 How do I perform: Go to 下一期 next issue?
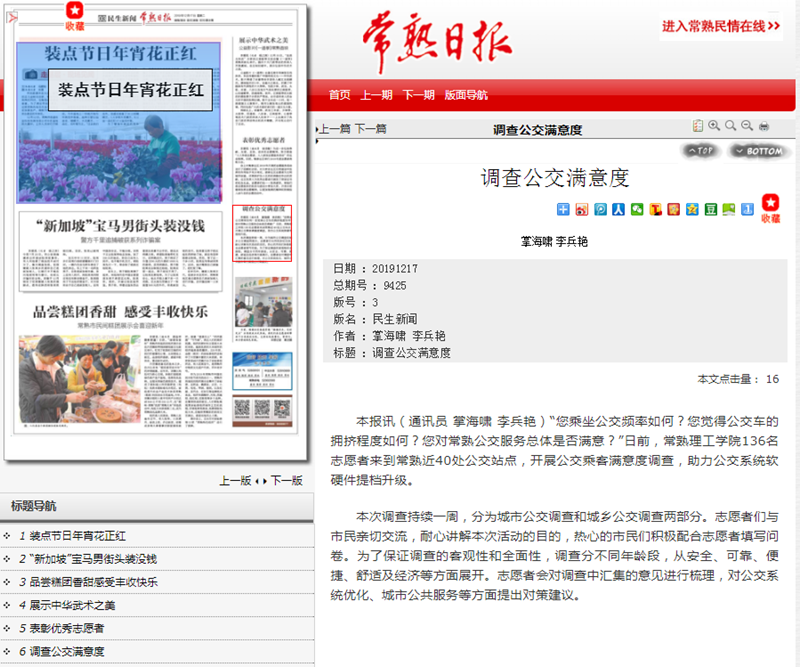click(x=418, y=95)
